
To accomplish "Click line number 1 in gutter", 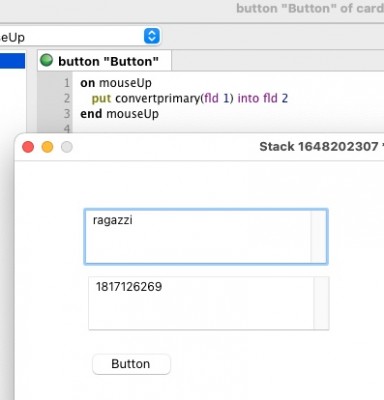I will click(67, 83).
